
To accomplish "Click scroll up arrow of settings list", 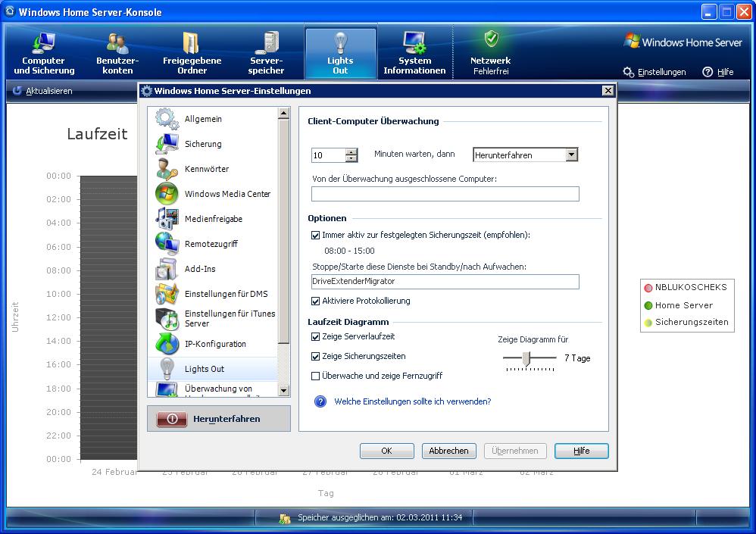I will (283, 114).
